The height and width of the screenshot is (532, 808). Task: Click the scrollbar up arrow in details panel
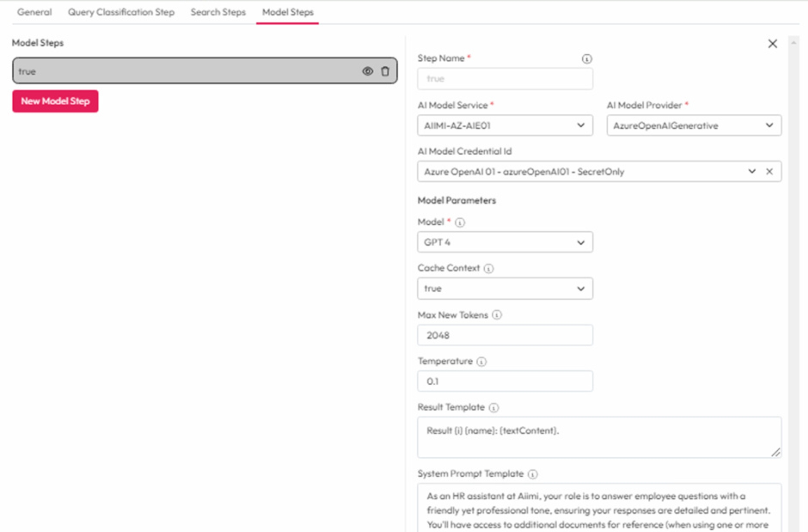794,43
